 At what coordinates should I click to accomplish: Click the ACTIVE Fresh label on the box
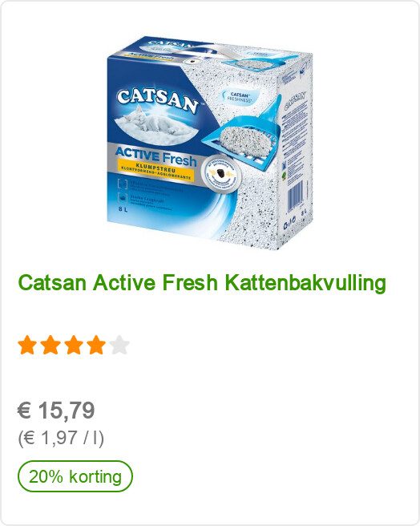pyautogui.click(x=156, y=156)
